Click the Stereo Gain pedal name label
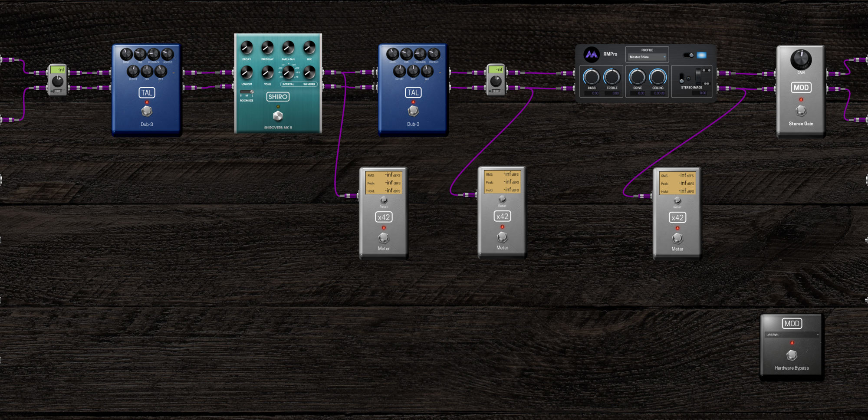The height and width of the screenshot is (420, 868). click(801, 124)
